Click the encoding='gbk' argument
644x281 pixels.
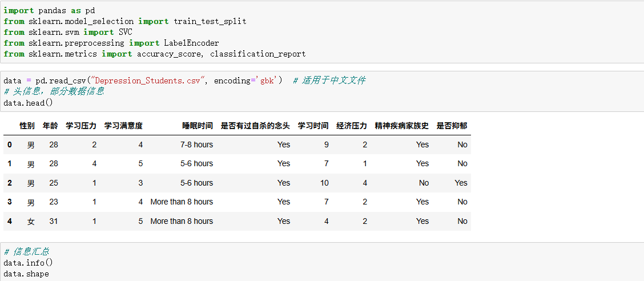click(245, 81)
